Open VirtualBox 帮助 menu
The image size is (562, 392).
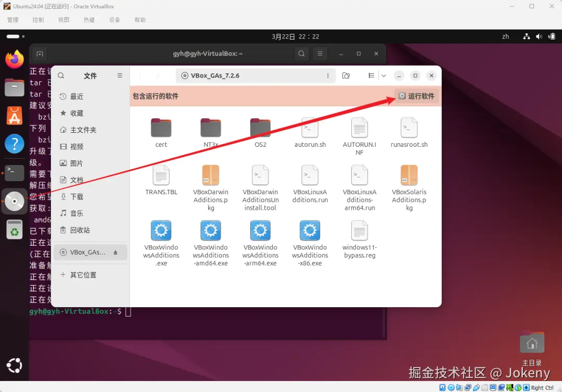pos(140,20)
